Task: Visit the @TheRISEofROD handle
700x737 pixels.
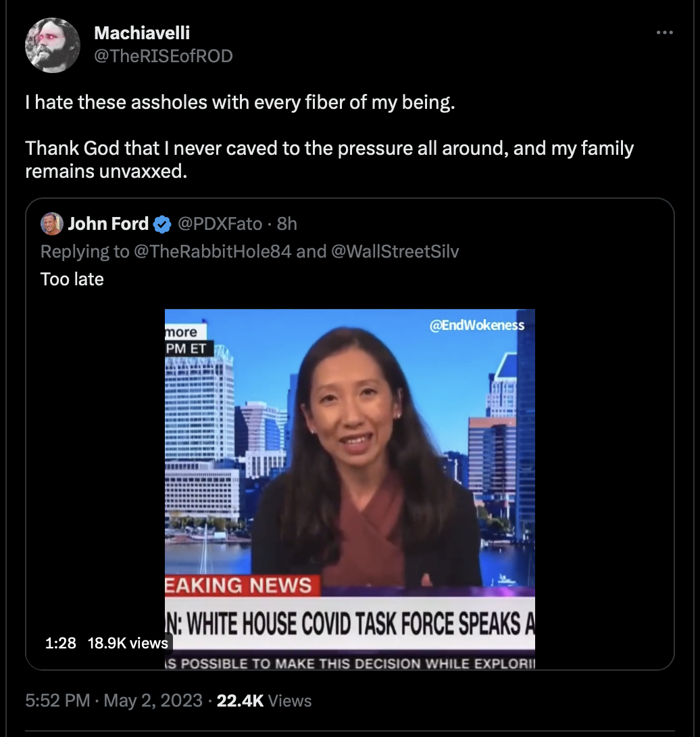Action: [164, 56]
